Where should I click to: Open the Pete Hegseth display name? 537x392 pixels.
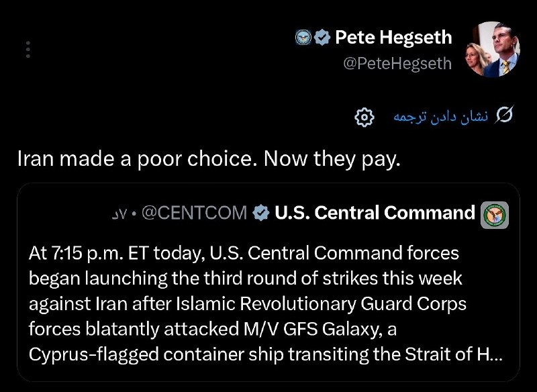393,37
